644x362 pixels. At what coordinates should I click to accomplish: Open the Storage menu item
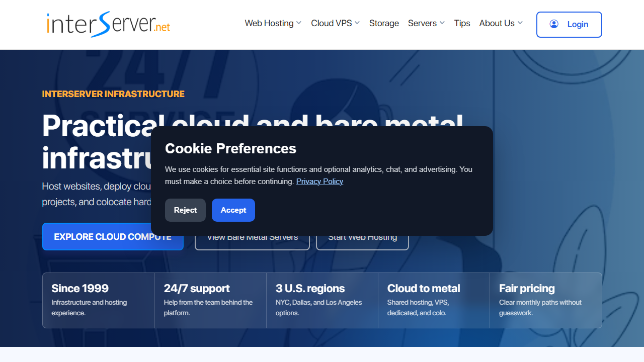(384, 23)
